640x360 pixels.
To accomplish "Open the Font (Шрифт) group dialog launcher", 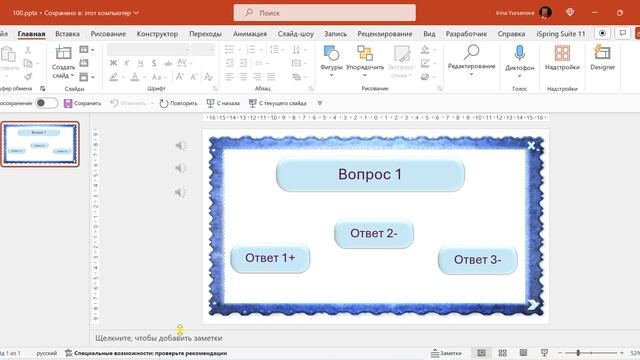I will (x=215, y=89).
